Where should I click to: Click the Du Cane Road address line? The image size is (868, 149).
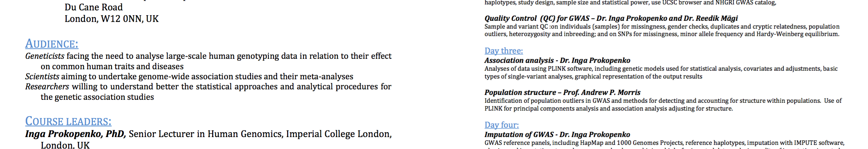tap(94, 7)
